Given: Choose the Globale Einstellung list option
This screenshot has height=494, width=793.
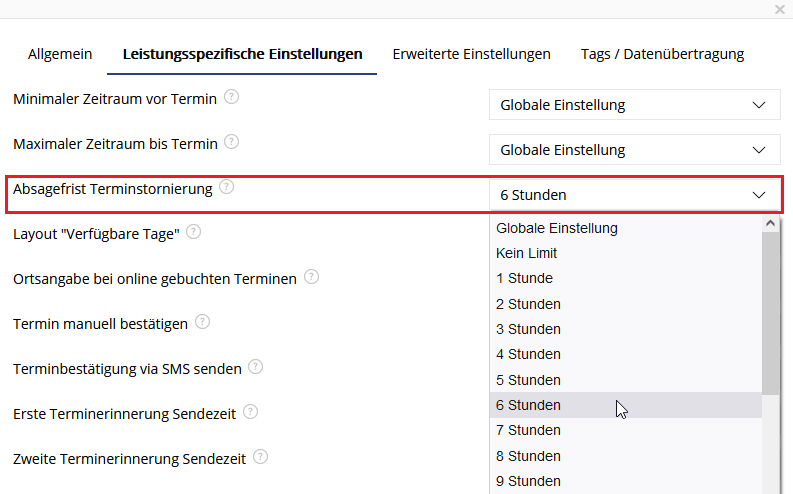Looking at the screenshot, I should [x=626, y=228].
